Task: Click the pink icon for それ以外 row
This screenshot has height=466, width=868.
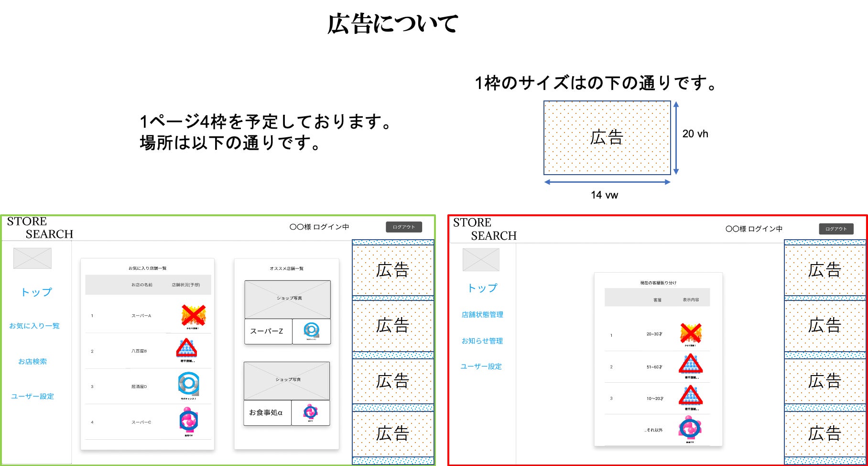Action: pyautogui.click(x=690, y=427)
